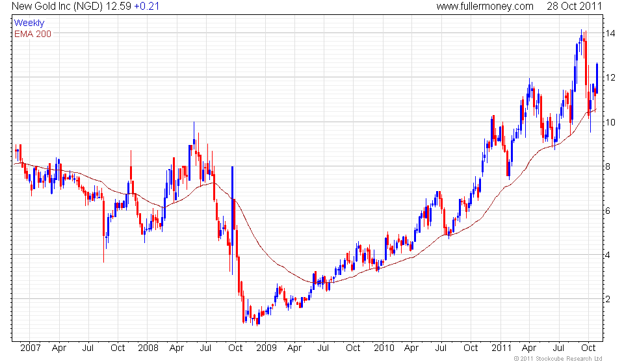637x364 pixels.
Task: Click the www.fullermoney.com text
Action: [485, 6]
